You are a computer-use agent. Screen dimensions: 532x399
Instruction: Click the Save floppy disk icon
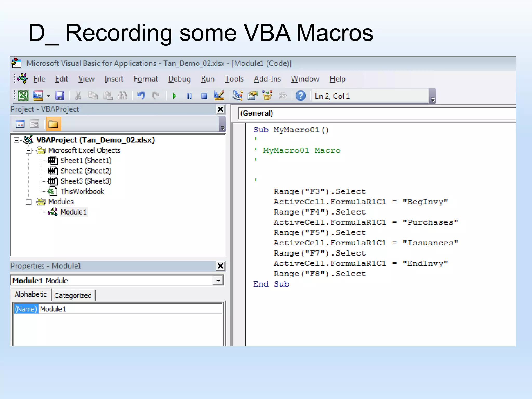click(x=60, y=96)
